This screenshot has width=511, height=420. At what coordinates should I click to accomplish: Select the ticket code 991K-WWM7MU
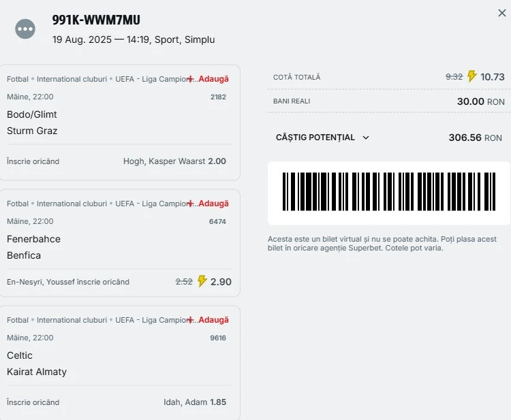[x=96, y=20]
